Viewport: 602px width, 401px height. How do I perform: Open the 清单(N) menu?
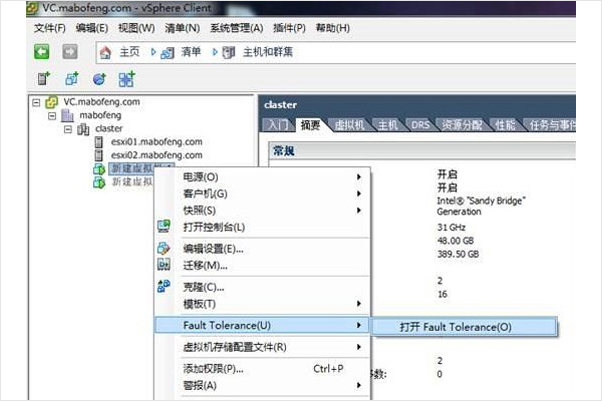tap(182, 28)
